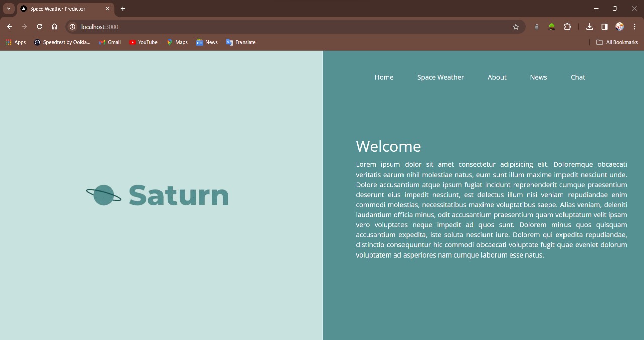Expand the Apps bookmarks launcher
This screenshot has width=644, height=340.
[x=16, y=42]
